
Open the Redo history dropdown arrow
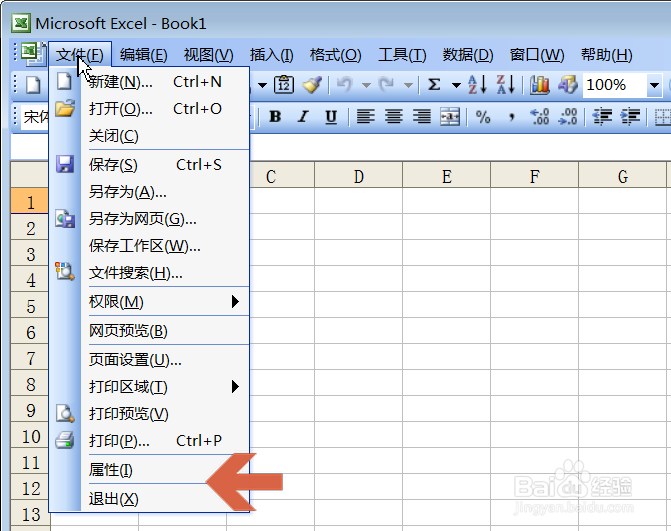coord(408,85)
